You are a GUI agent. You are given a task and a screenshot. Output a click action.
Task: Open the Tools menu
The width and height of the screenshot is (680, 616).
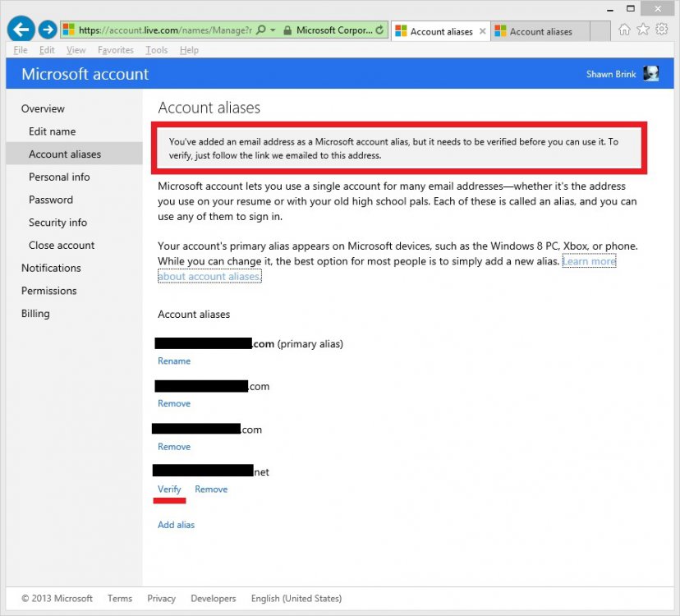click(x=156, y=49)
